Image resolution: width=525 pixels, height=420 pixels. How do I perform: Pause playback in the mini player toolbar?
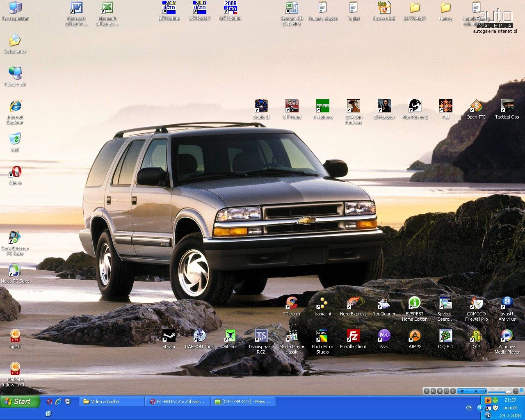pyautogui.click(x=433, y=391)
